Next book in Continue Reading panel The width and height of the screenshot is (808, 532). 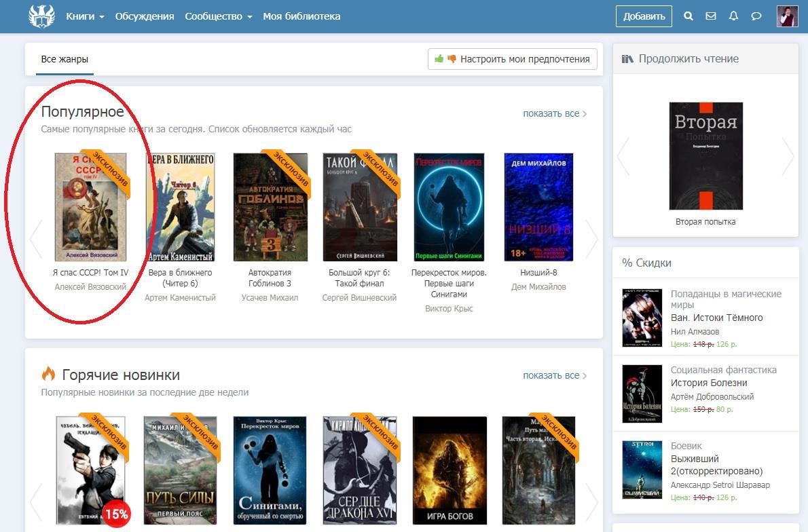click(x=788, y=156)
